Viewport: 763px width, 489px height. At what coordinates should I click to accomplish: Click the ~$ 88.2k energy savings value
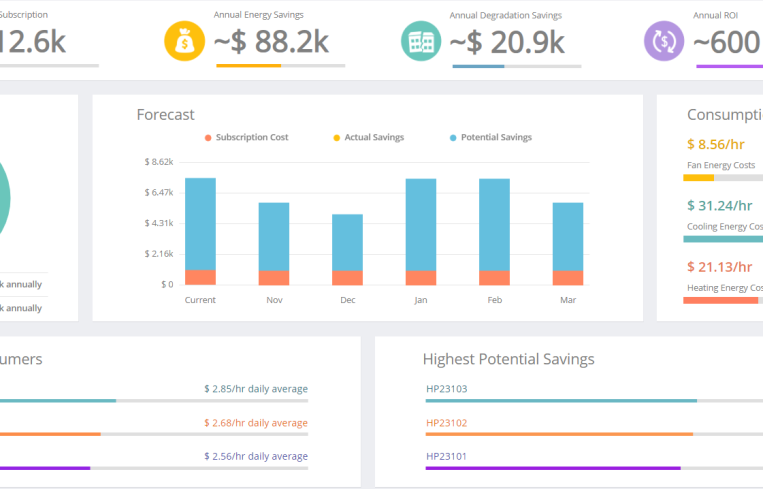(x=272, y=42)
